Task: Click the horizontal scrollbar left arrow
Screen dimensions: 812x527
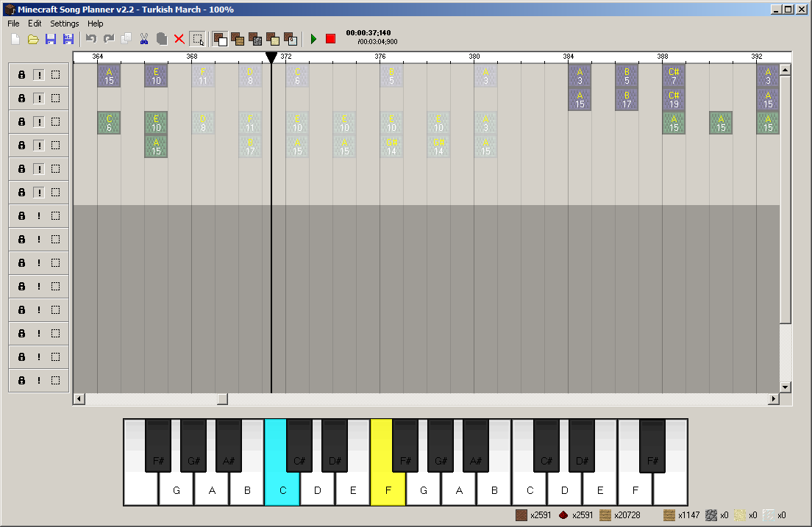Action: [x=79, y=398]
